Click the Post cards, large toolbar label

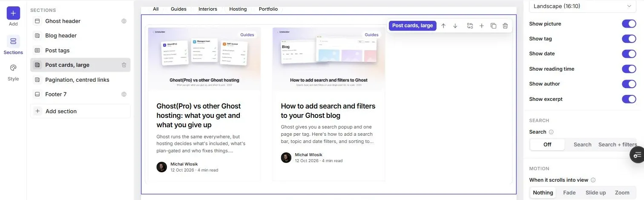[x=412, y=26]
